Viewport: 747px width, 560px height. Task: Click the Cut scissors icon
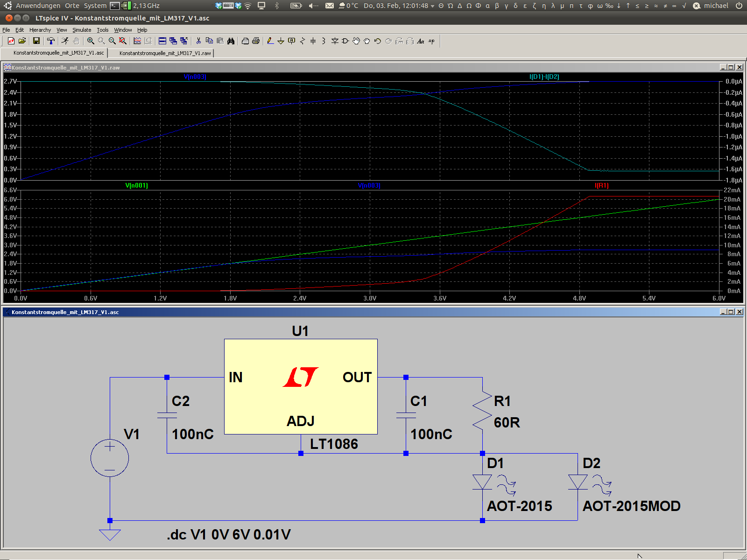198,41
